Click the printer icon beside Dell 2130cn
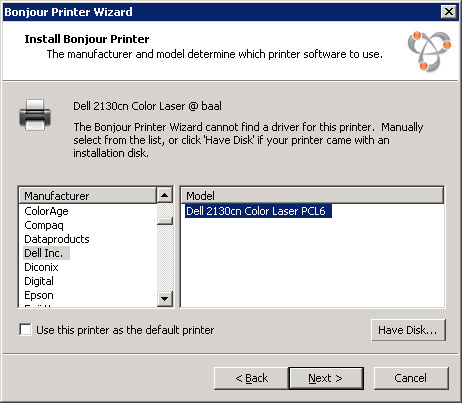This screenshot has height=403, width=462. coord(35,115)
